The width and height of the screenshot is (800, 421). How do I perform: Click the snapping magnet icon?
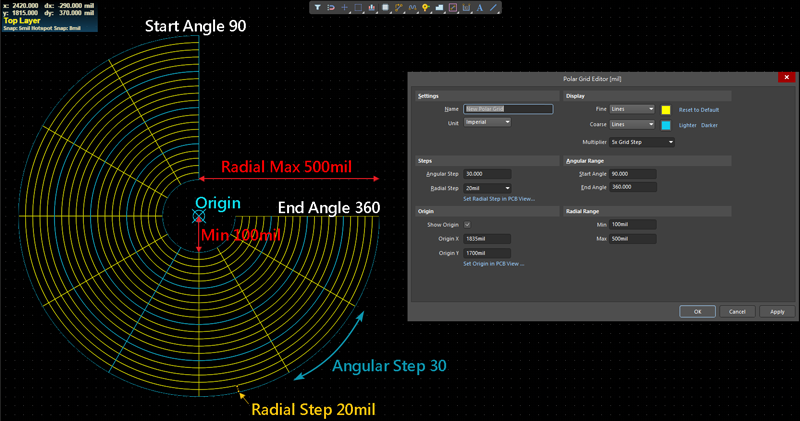coord(331,7)
